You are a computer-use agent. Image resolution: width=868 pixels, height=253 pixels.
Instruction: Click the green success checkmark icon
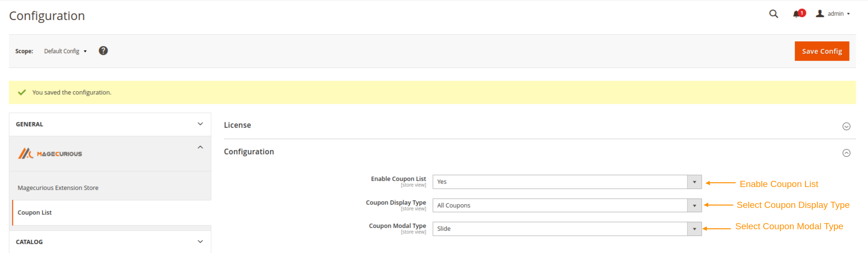(x=22, y=93)
